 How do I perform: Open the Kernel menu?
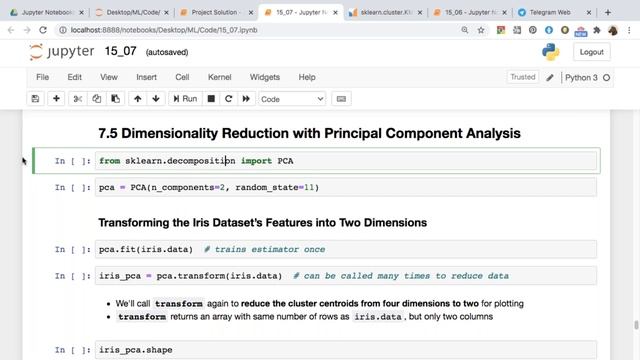tap(220, 77)
